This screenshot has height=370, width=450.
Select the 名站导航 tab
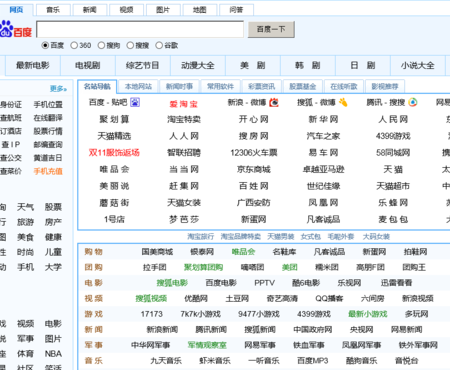pyautogui.click(x=97, y=87)
